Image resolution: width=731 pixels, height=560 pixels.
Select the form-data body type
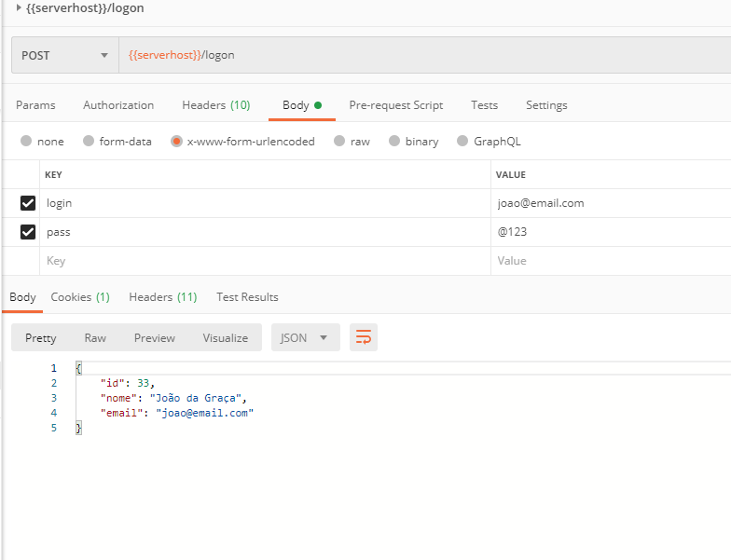88,141
